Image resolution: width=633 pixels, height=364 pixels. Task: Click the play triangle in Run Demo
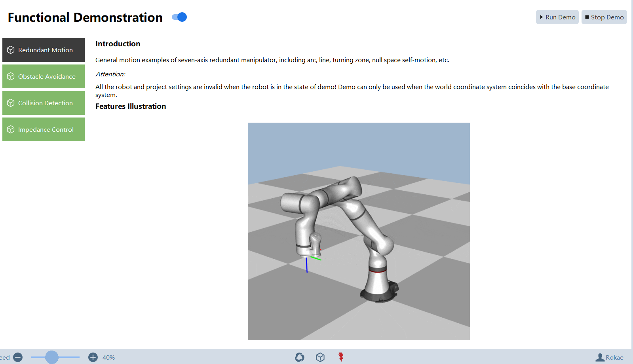coord(541,17)
